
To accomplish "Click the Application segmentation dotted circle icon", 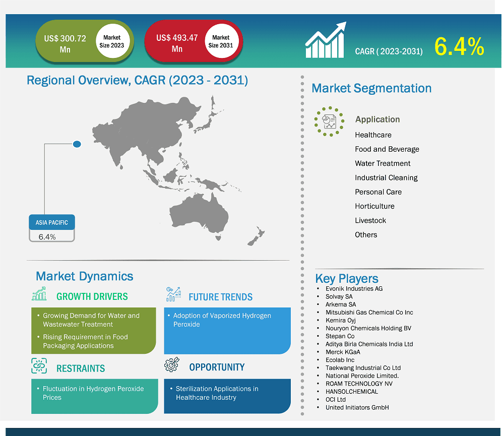I will [x=329, y=121].
